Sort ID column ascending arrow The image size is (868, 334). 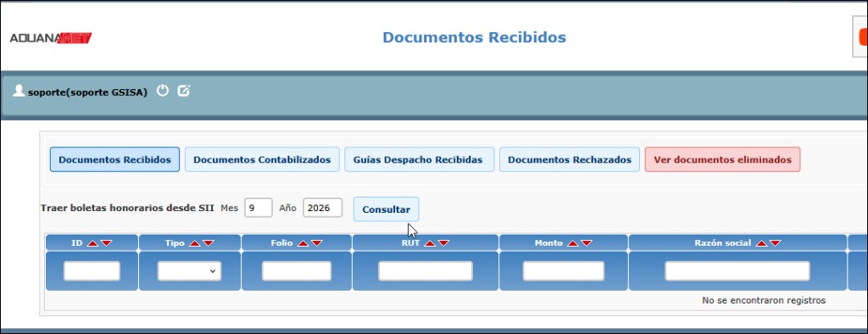(x=92, y=243)
